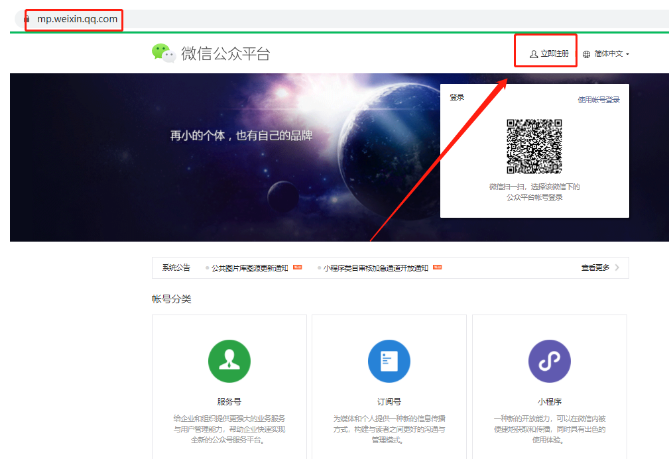Image resolution: width=669 pixels, height=474 pixels.
Task: Click the 立即注册 register link
Action: (x=554, y=54)
